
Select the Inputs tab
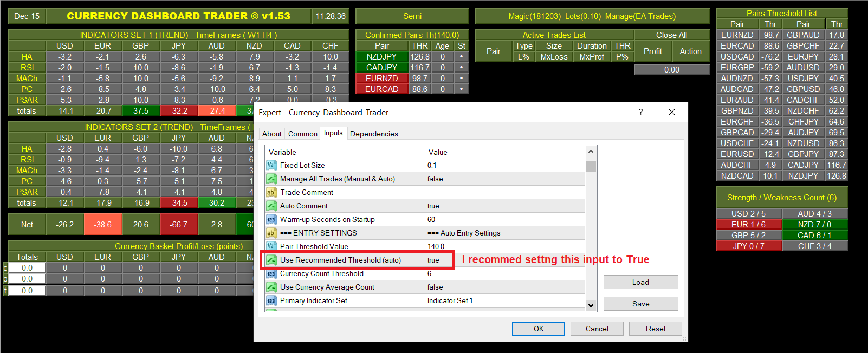tap(333, 133)
